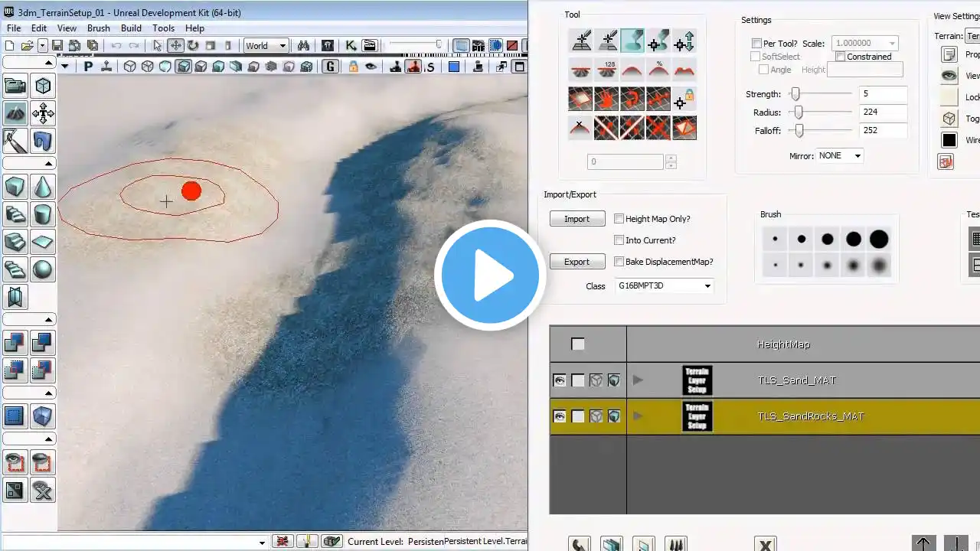Click the Radius slider handle
The width and height of the screenshot is (980, 551).
[798, 112]
